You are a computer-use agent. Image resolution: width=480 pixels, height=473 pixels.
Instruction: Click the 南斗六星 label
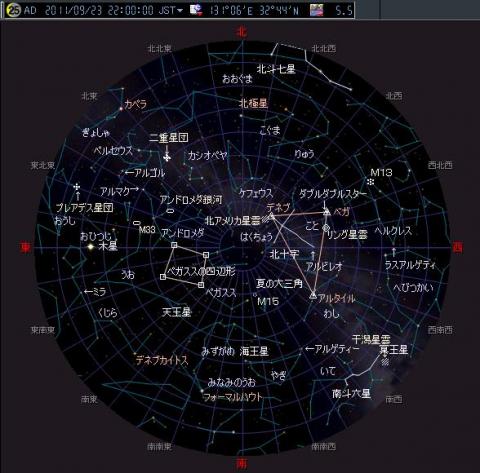pos(352,394)
